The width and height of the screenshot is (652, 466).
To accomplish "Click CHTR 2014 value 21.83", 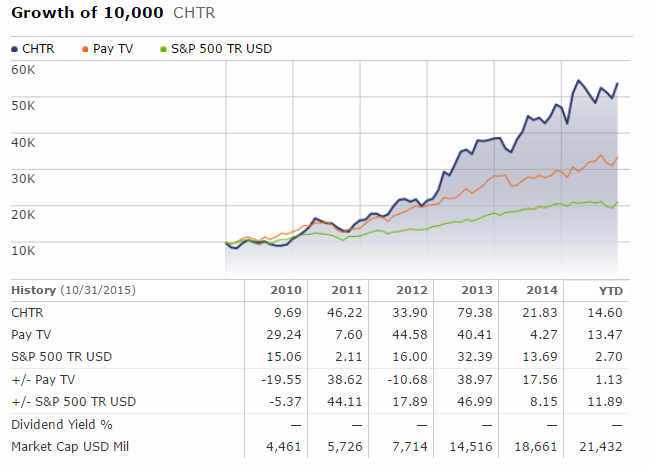I will point(540,313).
